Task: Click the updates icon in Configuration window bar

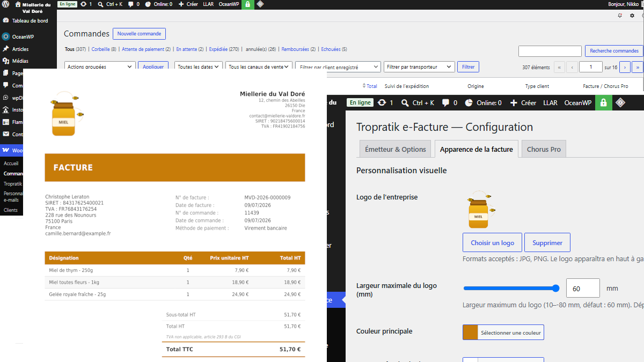Action: [x=382, y=102]
